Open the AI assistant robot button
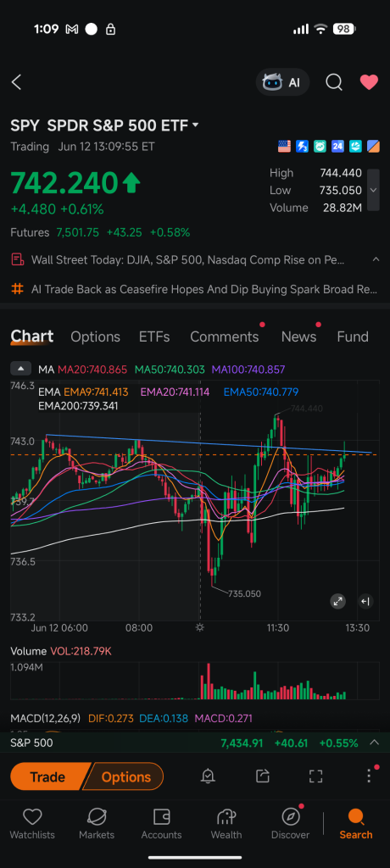 click(x=282, y=82)
